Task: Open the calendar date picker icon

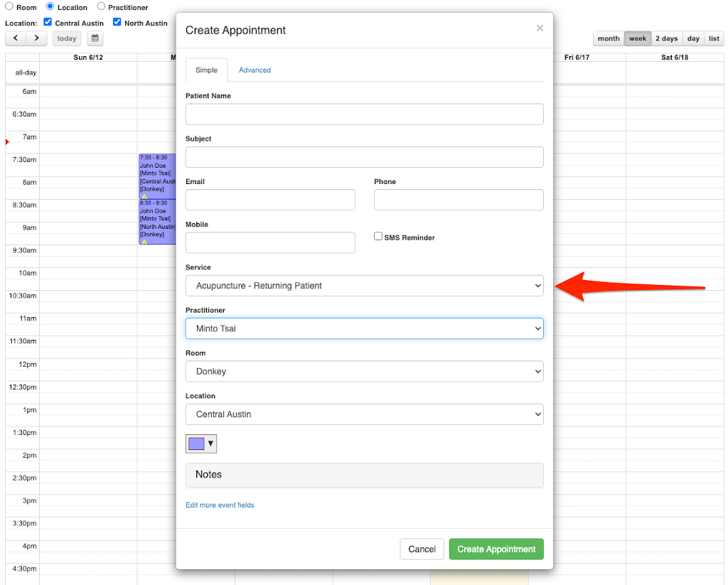Action: coord(95,38)
